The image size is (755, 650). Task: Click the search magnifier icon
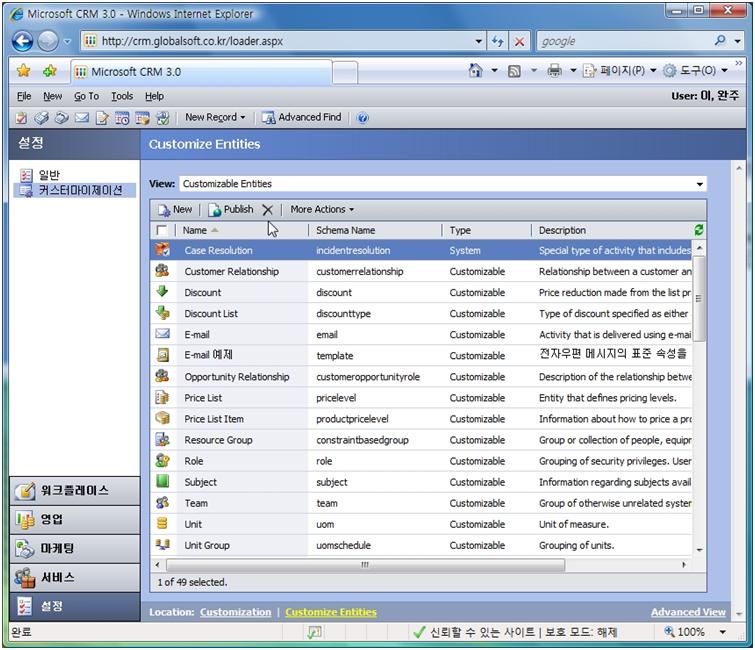click(x=720, y=40)
